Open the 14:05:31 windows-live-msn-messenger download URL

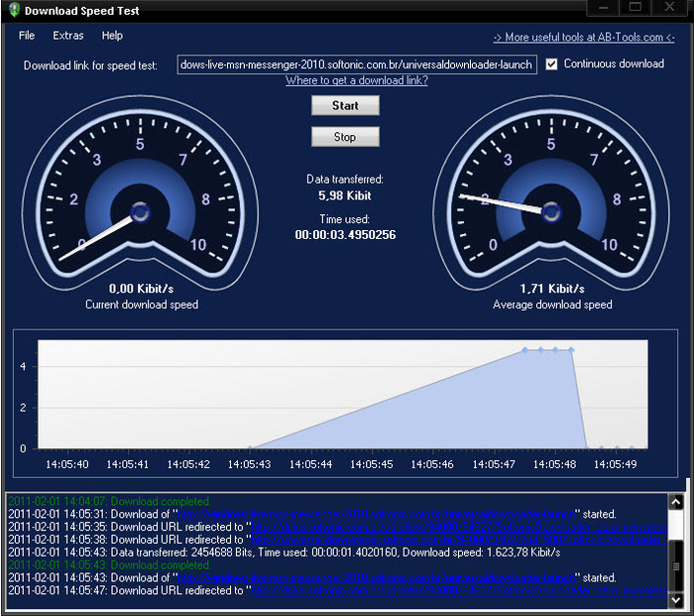[x=376, y=515]
